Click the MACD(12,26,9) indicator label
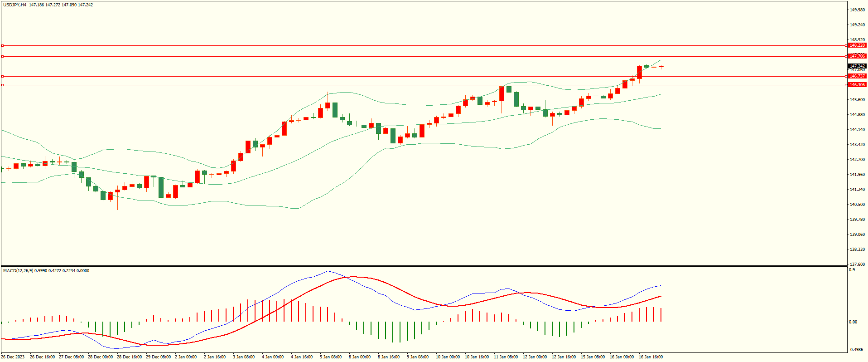Viewport: 868px width, 362px height. [x=18, y=271]
